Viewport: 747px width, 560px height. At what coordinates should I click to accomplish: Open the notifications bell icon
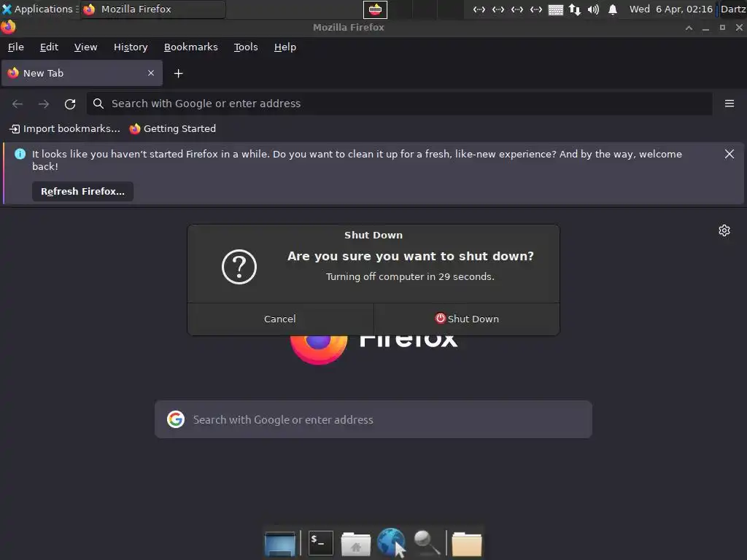pos(613,9)
